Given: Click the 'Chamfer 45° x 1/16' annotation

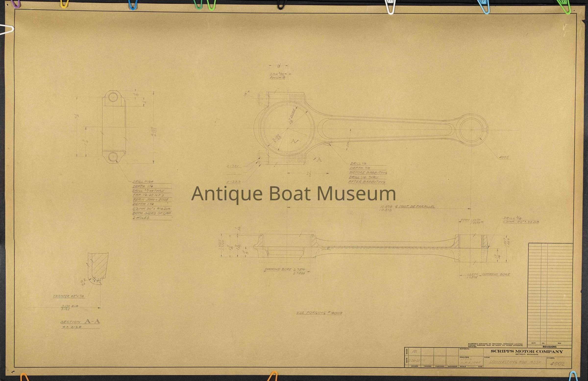Looking at the screenshot, I should pyautogui.click(x=68, y=296).
